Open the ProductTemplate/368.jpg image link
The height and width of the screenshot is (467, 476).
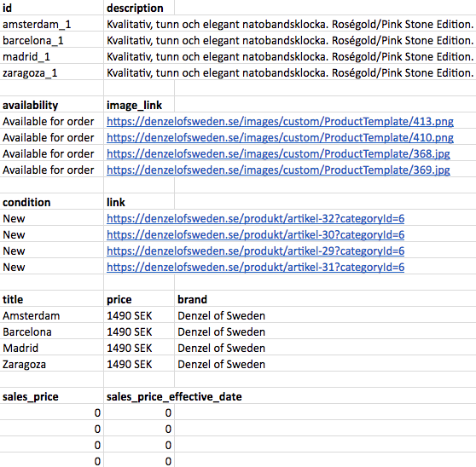click(278, 154)
